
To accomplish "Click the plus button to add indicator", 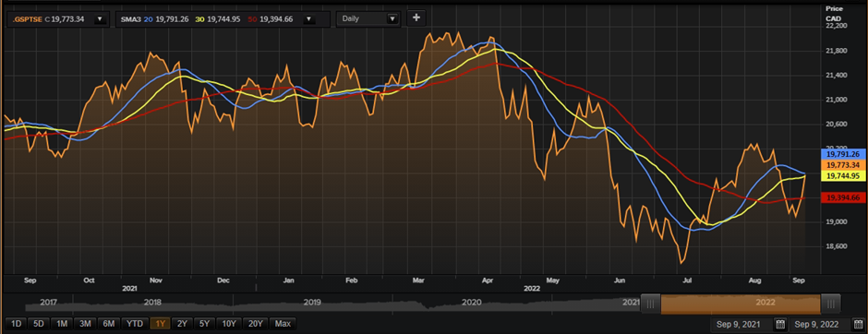I will point(416,18).
